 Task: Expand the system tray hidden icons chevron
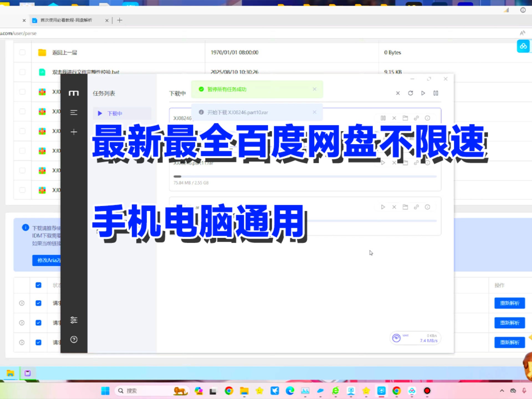[x=502, y=391]
